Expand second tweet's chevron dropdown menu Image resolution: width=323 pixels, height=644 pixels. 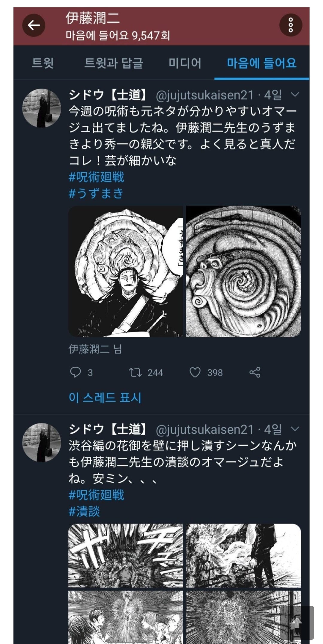(x=295, y=429)
